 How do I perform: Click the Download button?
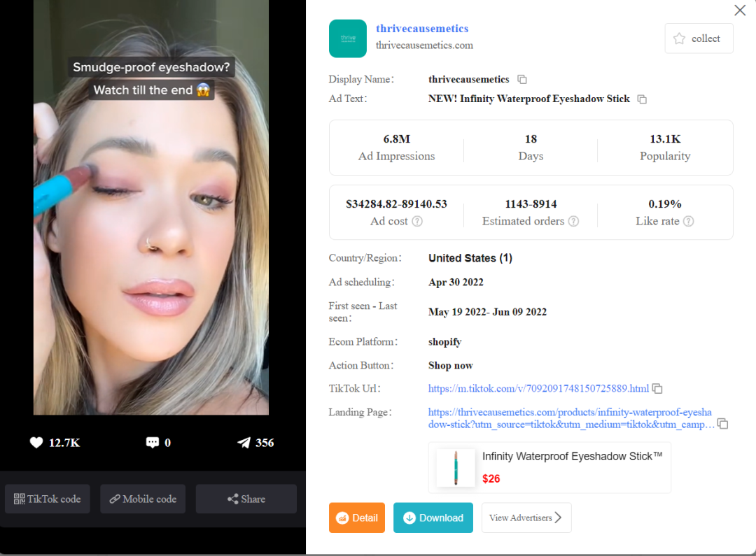pyautogui.click(x=433, y=518)
